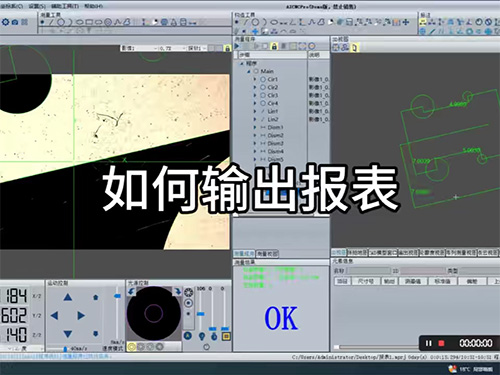Click the first light intensity slider handle
500x375 pixels.
click(201, 314)
